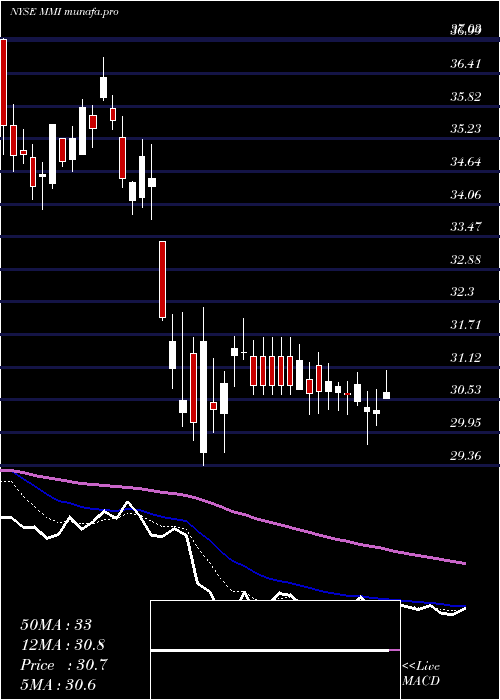The image size is (500, 700).
Task: Click the <<Live MACD label
Action: click(x=421, y=674)
